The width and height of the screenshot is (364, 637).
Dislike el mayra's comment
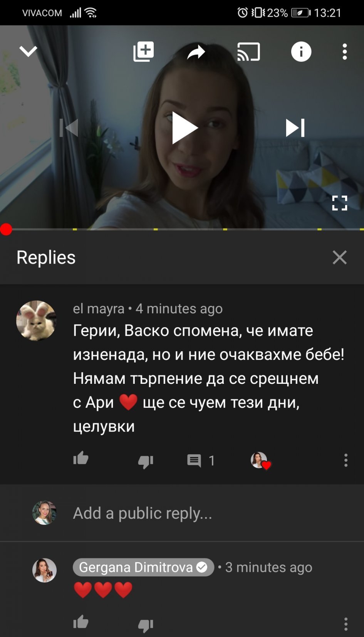click(146, 461)
